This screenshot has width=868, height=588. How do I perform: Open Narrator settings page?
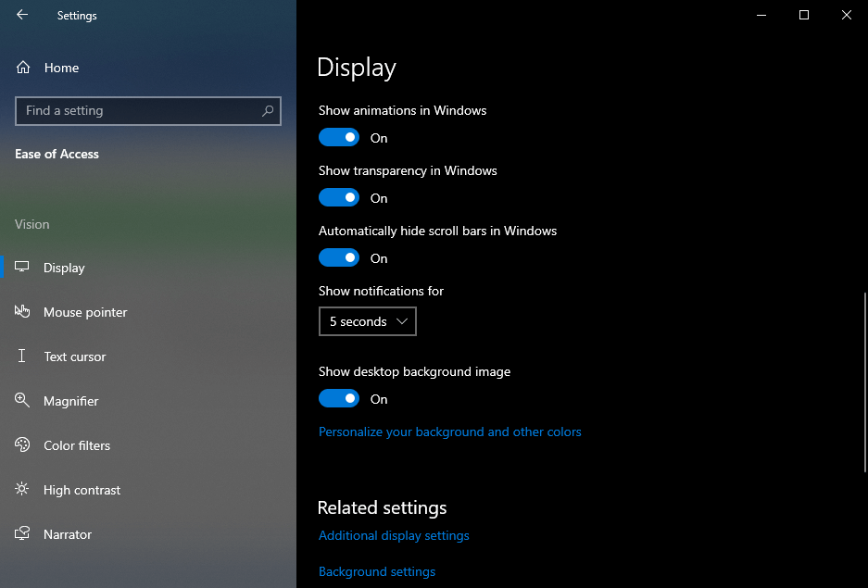click(148, 534)
